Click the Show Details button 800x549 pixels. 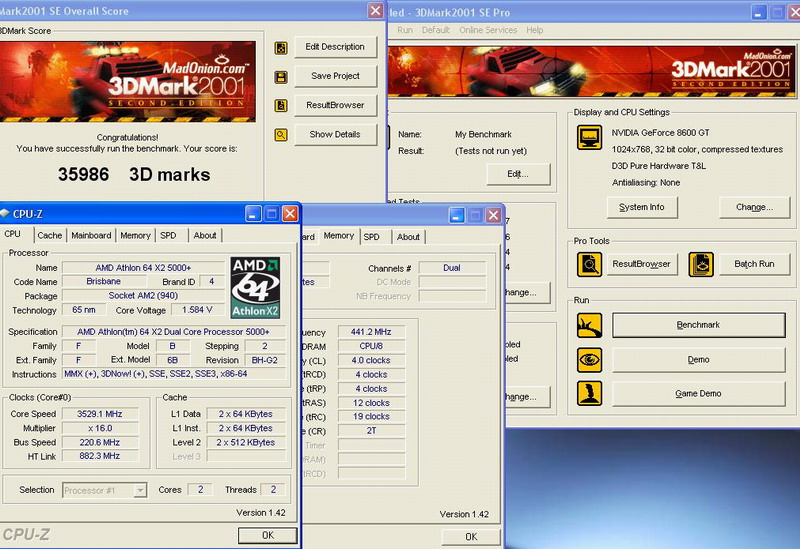pos(335,134)
